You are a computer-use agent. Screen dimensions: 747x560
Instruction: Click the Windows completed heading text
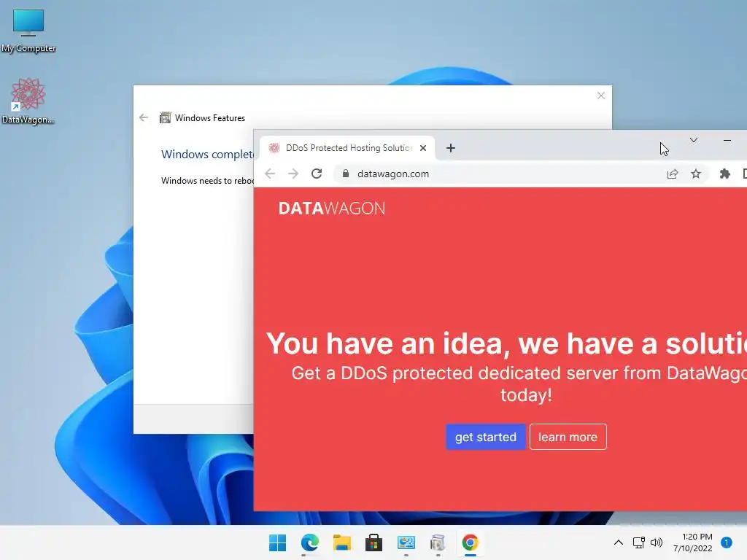tap(207, 155)
